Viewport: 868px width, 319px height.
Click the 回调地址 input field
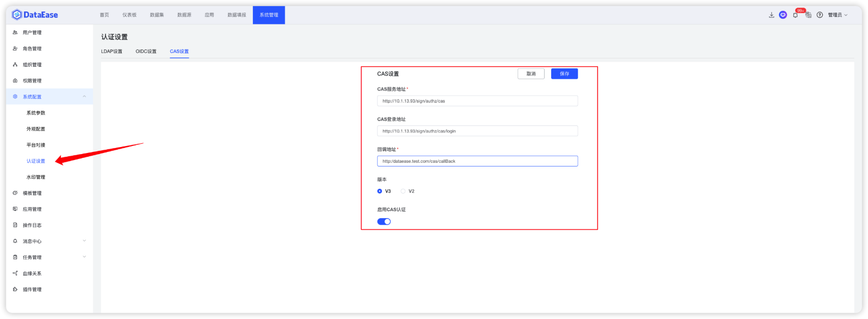coord(477,161)
